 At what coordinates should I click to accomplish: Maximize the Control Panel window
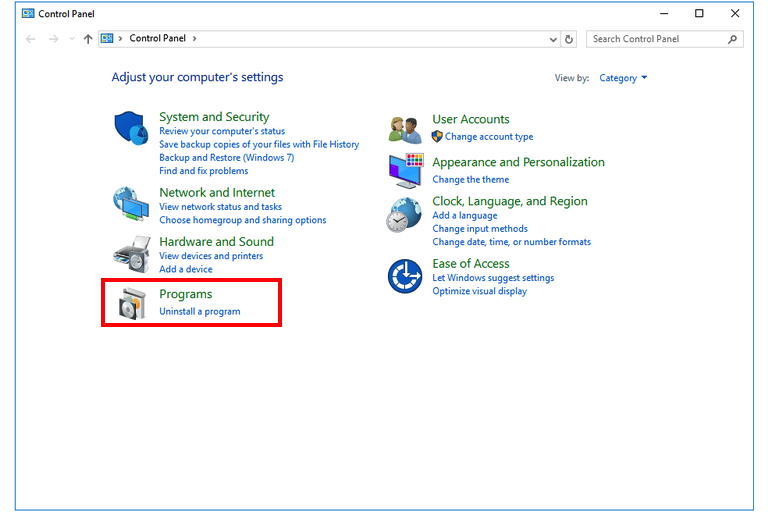[699, 13]
